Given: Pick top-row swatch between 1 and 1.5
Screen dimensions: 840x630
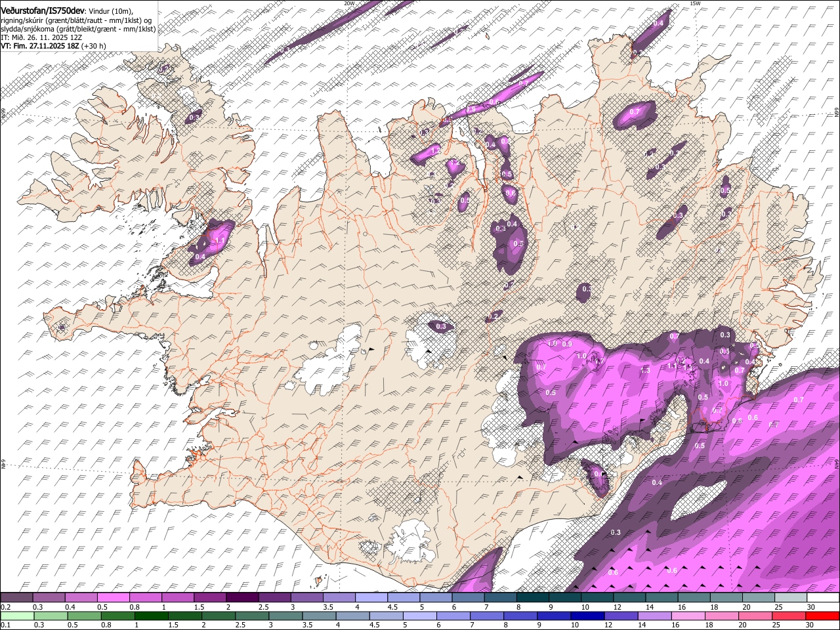Looking at the screenshot, I should tap(178, 598).
